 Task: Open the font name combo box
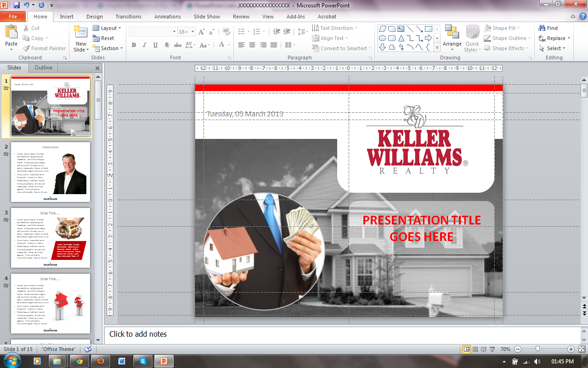click(x=153, y=32)
